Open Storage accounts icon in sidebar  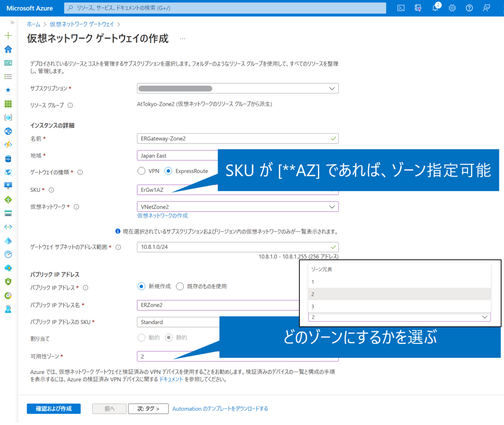(x=8, y=214)
